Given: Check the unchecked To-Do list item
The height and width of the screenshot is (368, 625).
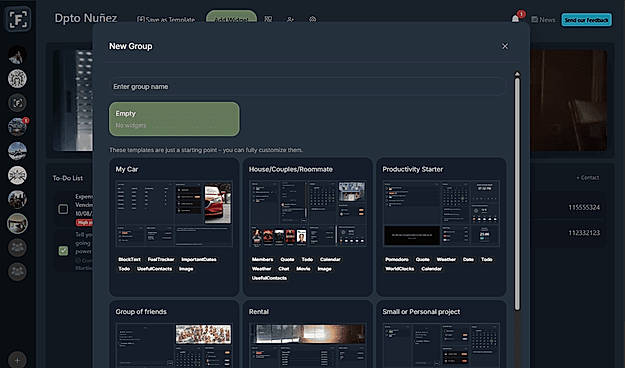Looking at the screenshot, I should click(x=63, y=209).
